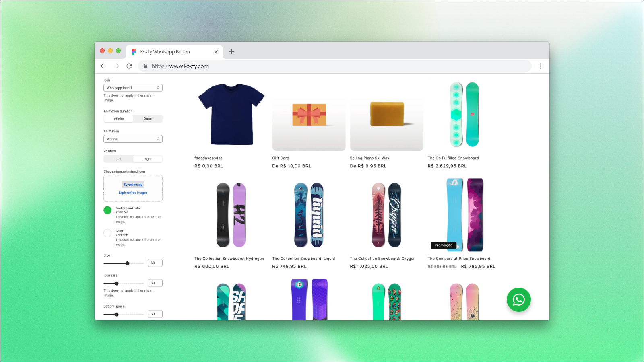
Task: Select Infinite animation duration
Action: [x=118, y=119]
